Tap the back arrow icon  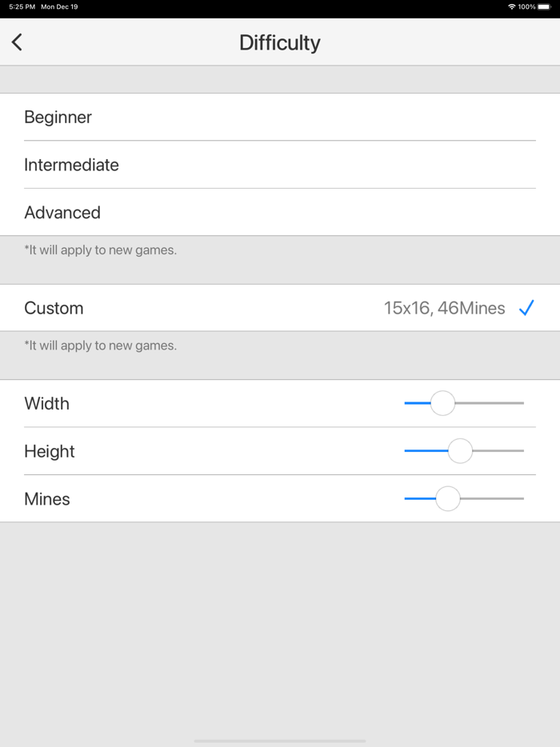coord(17,42)
